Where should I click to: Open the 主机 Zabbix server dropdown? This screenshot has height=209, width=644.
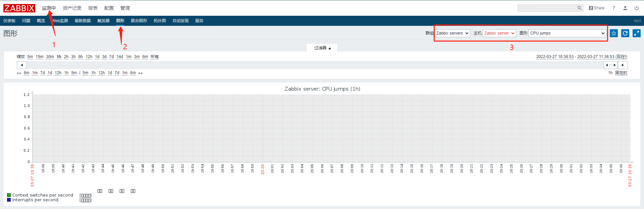pos(499,33)
